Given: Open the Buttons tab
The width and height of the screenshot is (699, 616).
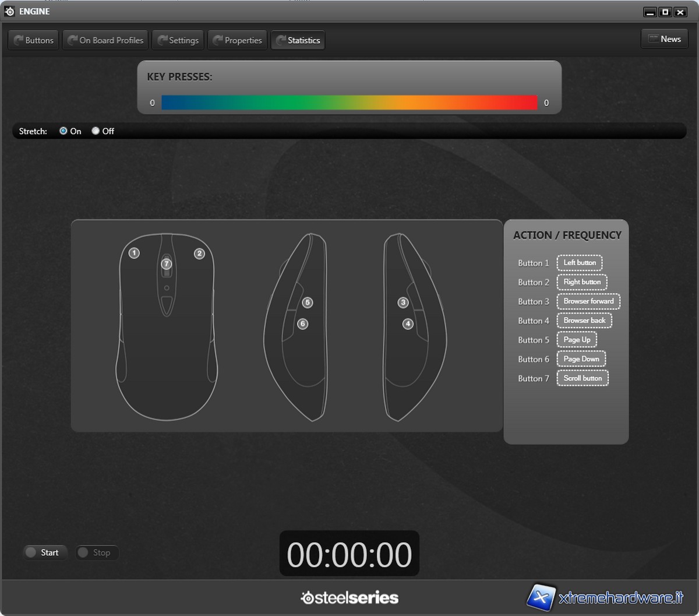Looking at the screenshot, I should click(x=33, y=40).
